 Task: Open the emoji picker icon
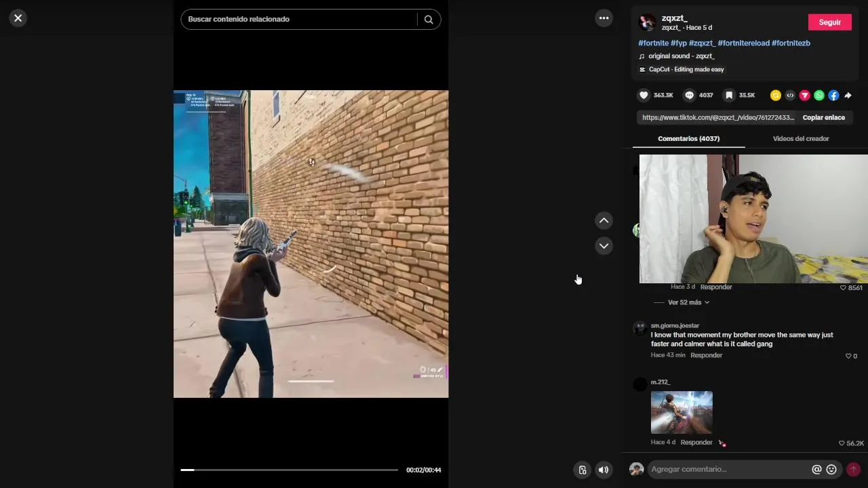(x=831, y=469)
